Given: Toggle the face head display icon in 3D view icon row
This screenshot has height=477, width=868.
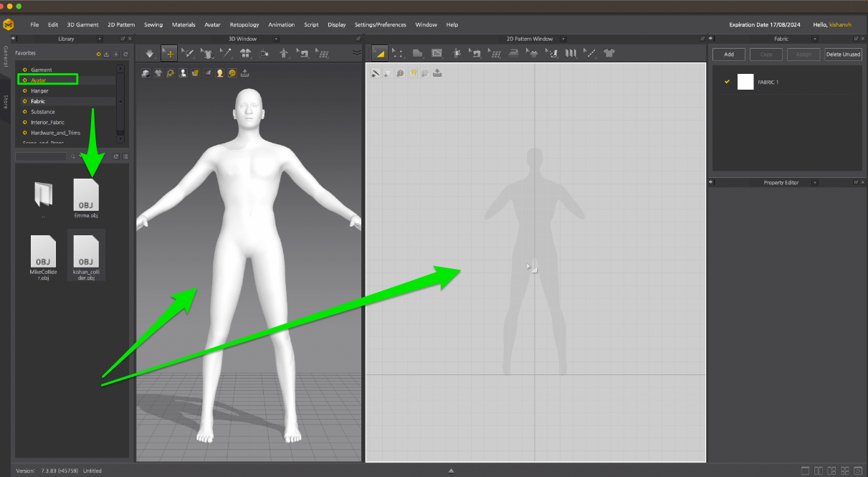Looking at the screenshot, I should pyautogui.click(x=220, y=72).
